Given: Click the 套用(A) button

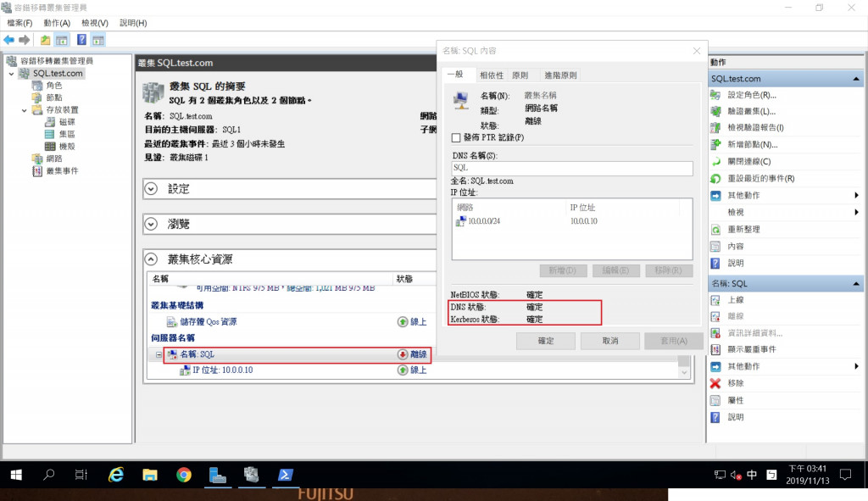Looking at the screenshot, I should coord(674,341).
